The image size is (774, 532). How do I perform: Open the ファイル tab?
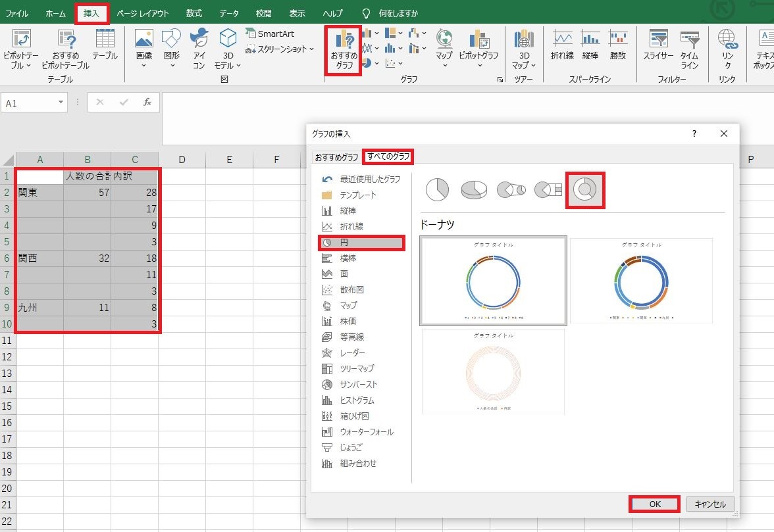[17, 13]
